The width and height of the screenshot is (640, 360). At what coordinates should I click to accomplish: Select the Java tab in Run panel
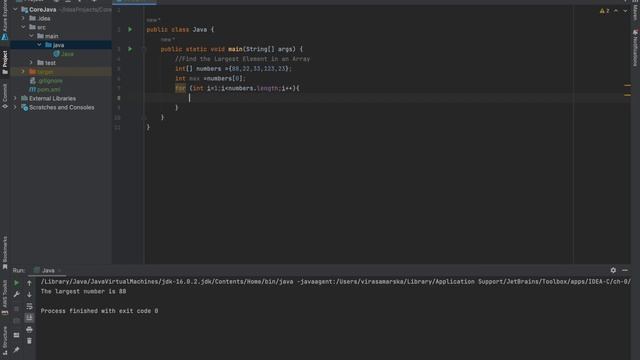tap(47, 270)
